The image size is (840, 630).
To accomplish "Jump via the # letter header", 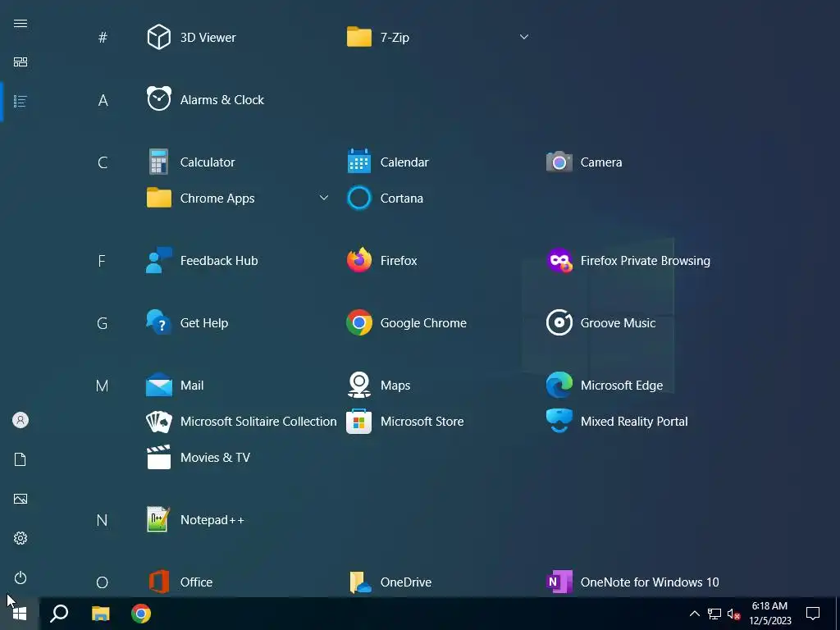I will coord(103,38).
